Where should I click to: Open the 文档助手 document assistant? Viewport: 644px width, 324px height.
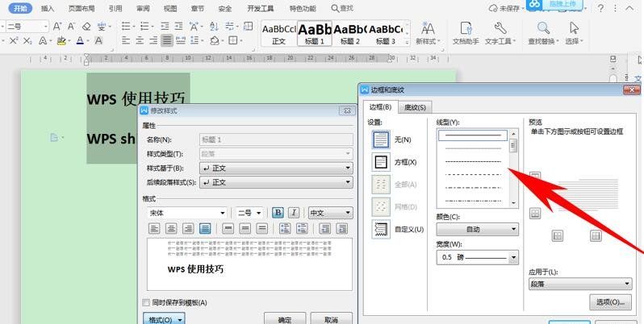coord(466,33)
